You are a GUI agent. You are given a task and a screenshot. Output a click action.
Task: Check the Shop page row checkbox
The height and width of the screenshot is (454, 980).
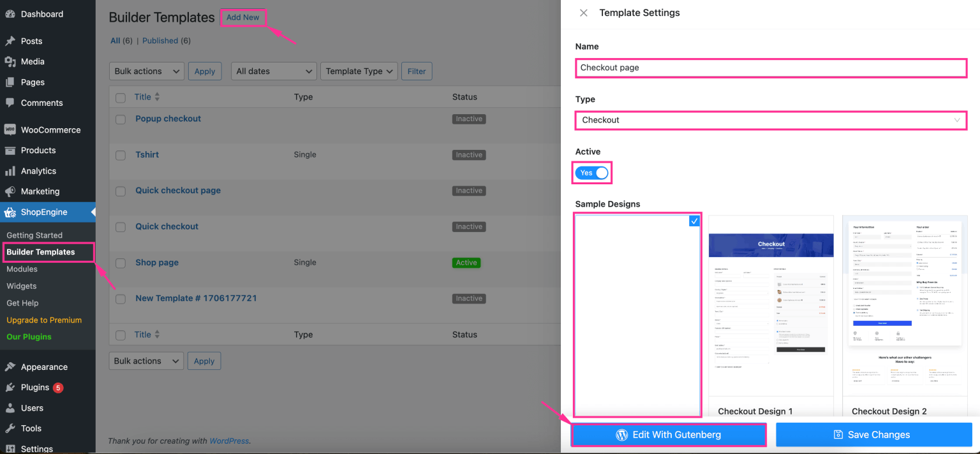click(120, 263)
